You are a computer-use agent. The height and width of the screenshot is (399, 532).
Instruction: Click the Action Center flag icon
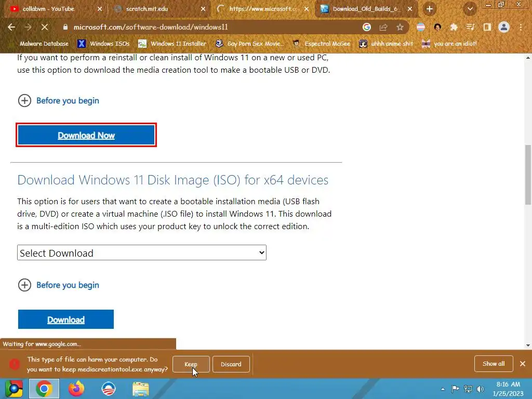(x=455, y=389)
